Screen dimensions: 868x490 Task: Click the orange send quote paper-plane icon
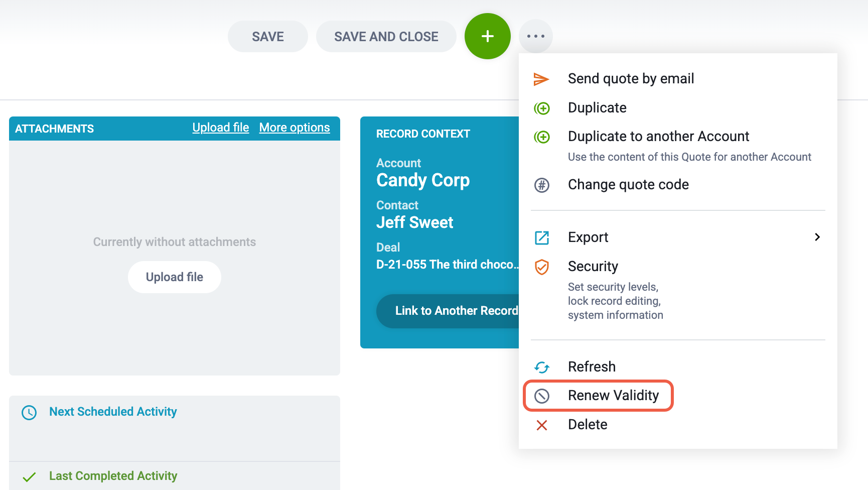pyautogui.click(x=541, y=79)
